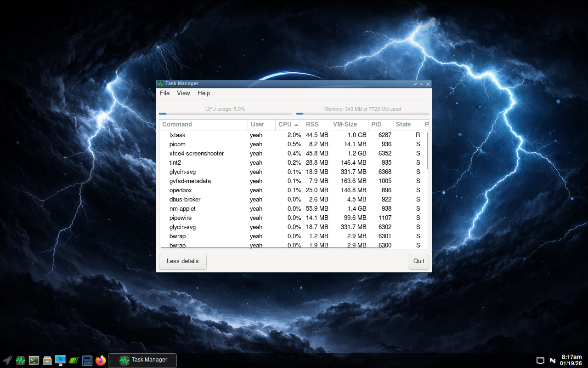The height and width of the screenshot is (368, 588).
Task: Click the wired network tray icon
Action: point(541,360)
